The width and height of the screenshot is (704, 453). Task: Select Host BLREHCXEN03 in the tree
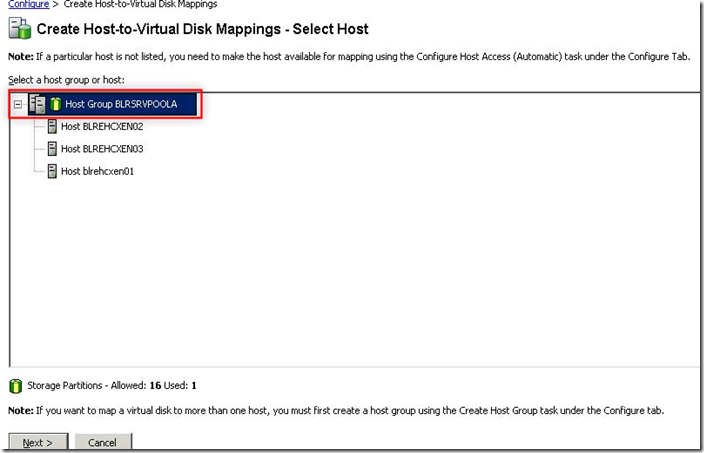[x=102, y=149]
